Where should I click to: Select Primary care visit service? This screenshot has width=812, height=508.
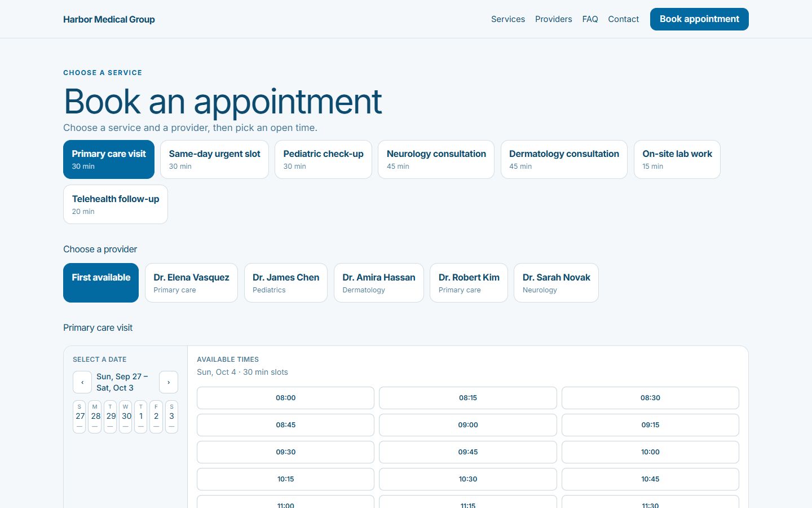109,159
